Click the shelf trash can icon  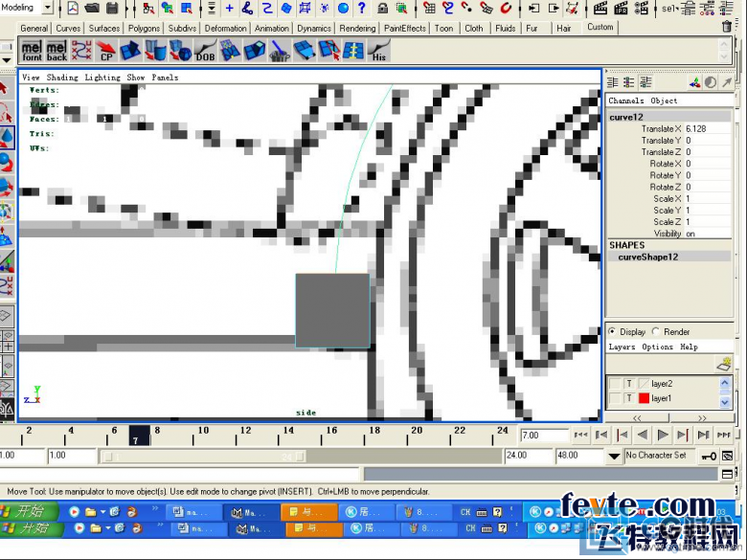(x=726, y=27)
